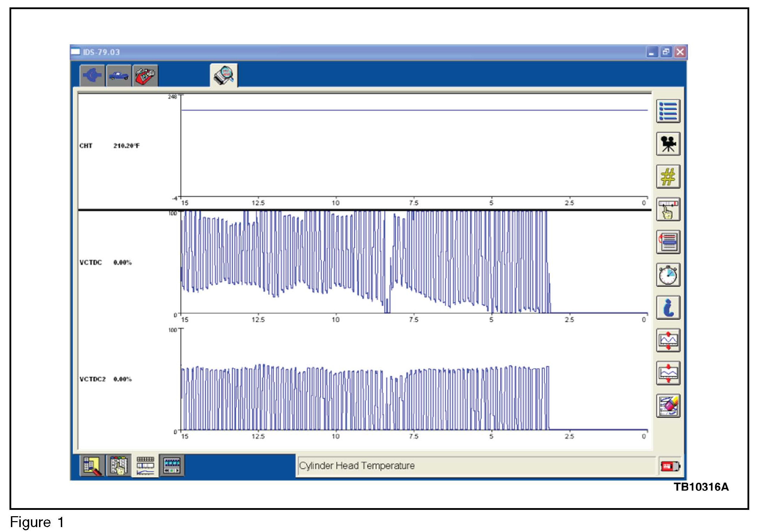Click the blue bulleted list icon
This screenshot has height=532, width=764.
pos(668,111)
